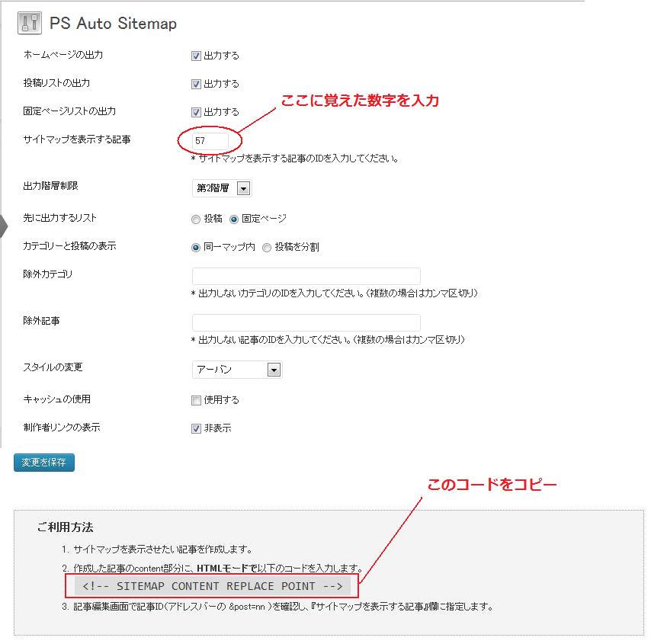651x644 pixels.
Task: Select the 同一マップ内 radio option
Action: [196, 248]
